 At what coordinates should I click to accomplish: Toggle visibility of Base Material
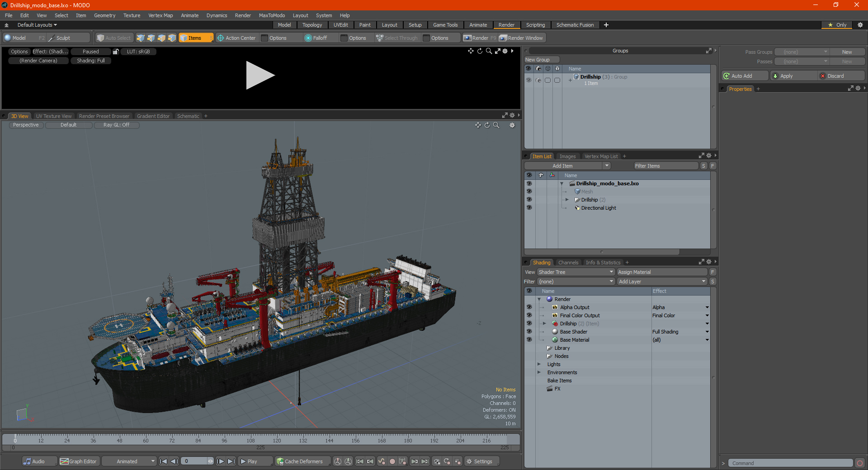click(x=529, y=340)
